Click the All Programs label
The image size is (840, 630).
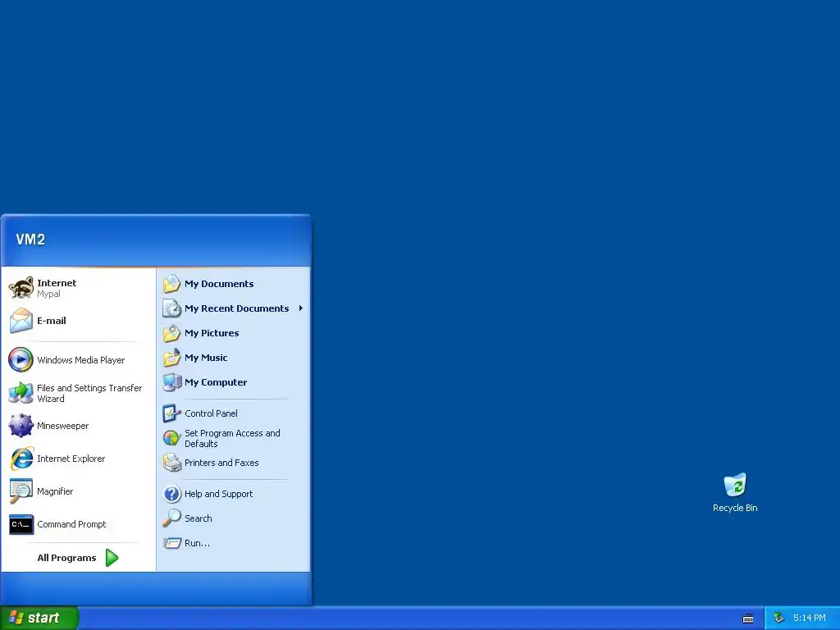(66, 558)
